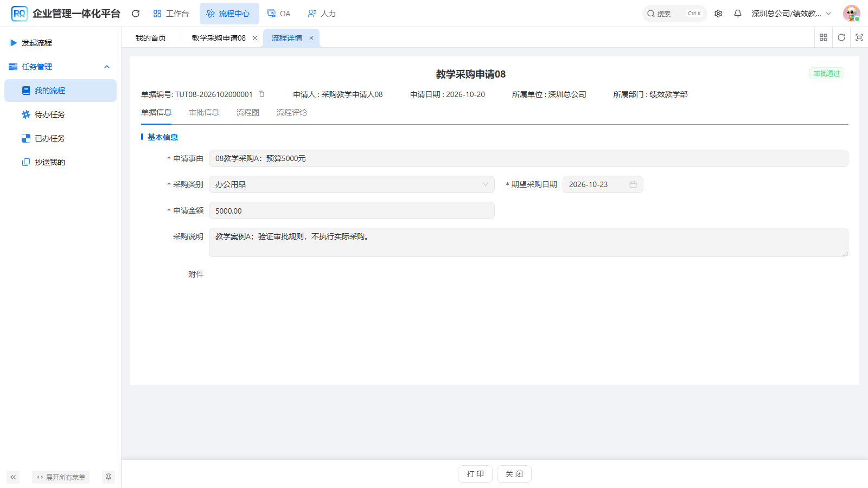Screen dimensions: 868x488
Task: Click the 申请金额 field
Action: click(352, 210)
